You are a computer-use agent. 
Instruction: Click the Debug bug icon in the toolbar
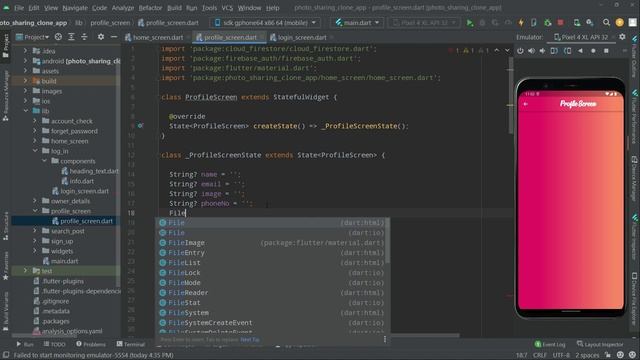click(x=547, y=23)
